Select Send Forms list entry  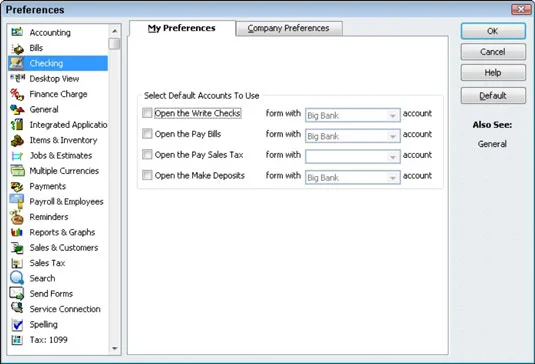pos(51,294)
